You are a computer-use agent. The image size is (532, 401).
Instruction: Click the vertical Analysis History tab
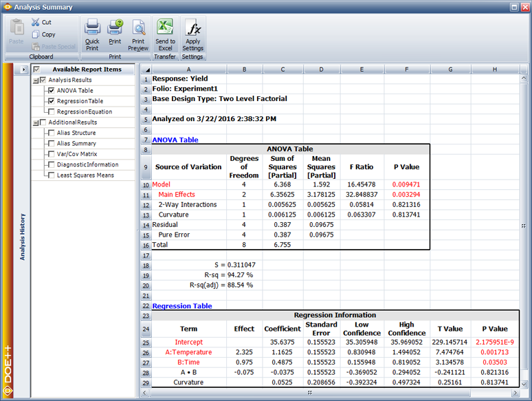pos(23,237)
